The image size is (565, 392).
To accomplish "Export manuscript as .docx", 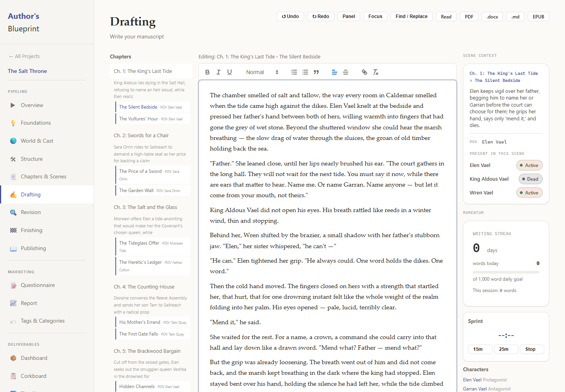I will pos(492,17).
